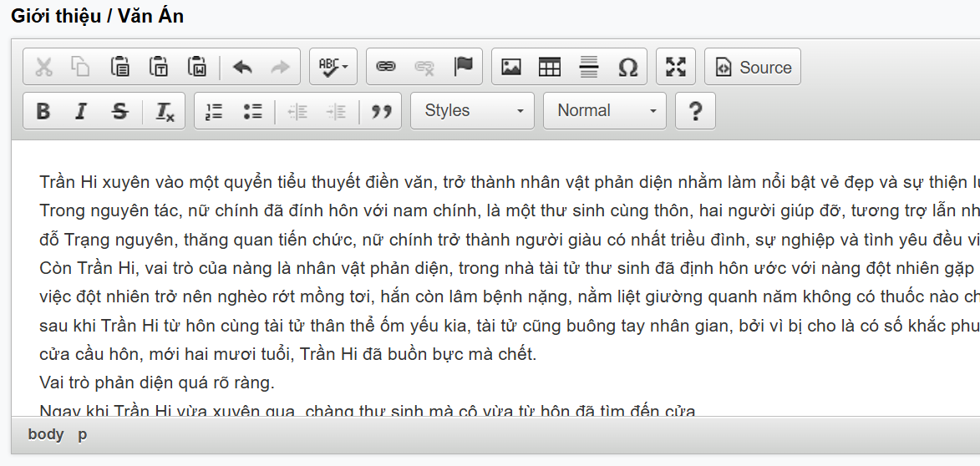Image resolution: width=980 pixels, height=466 pixels.
Task: Insert special character with Omega icon
Action: coord(627,67)
